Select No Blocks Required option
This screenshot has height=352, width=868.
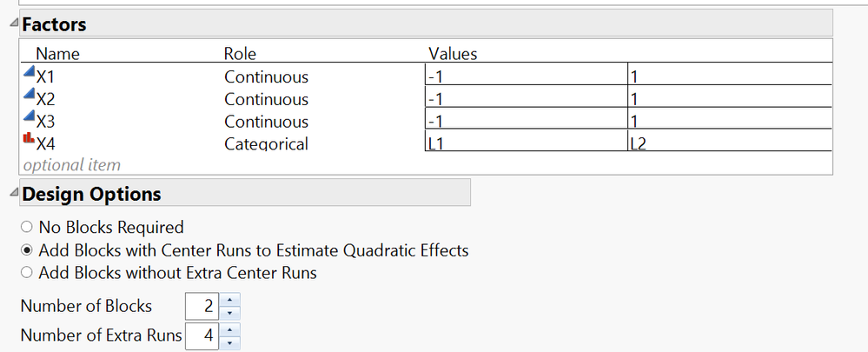click(26, 227)
